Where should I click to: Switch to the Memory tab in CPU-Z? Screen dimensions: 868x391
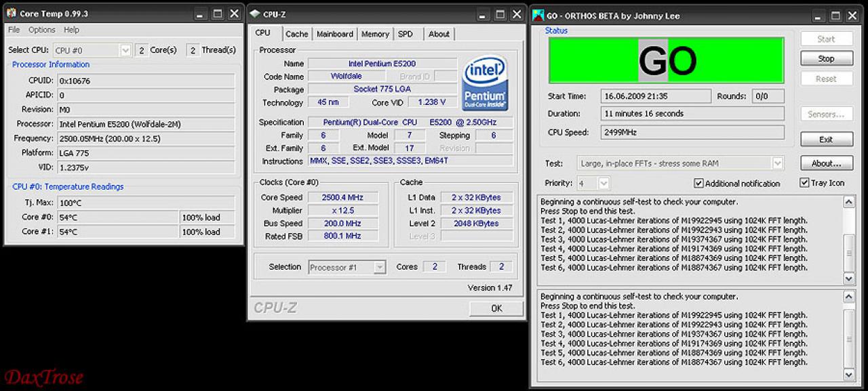point(375,34)
